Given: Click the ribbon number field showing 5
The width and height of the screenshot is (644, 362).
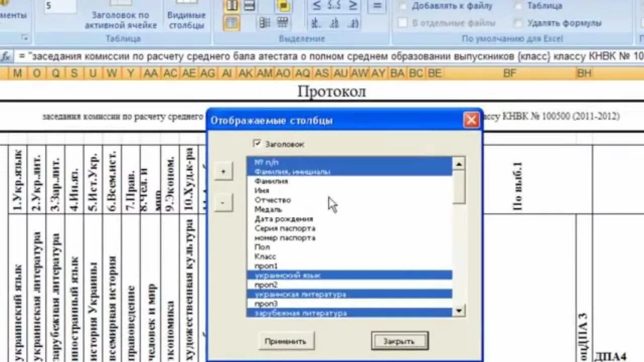Looking at the screenshot, I should (60, 6).
